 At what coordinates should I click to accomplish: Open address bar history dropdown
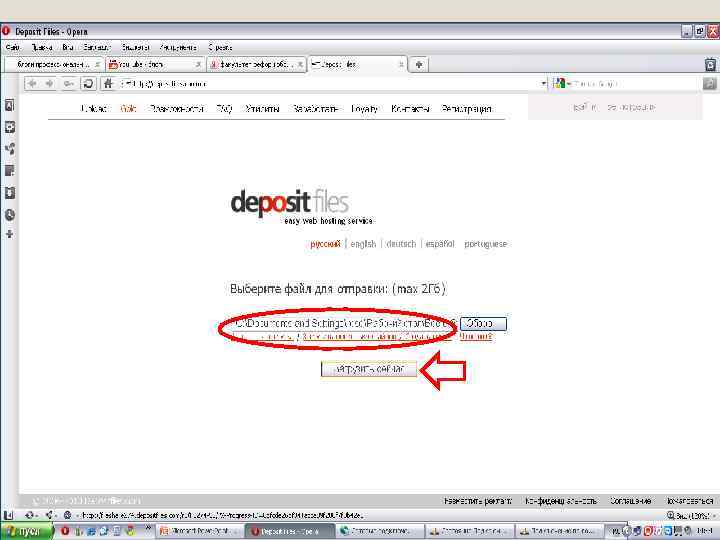544,84
